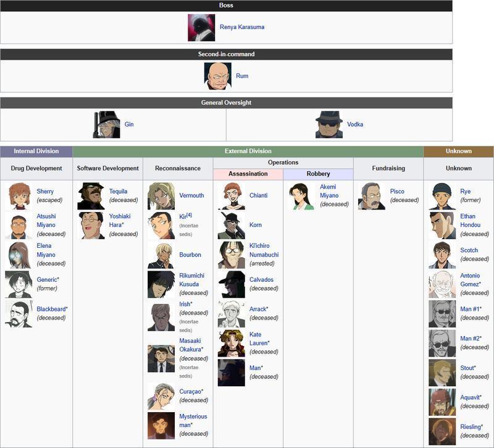Open the Kir character link
The height and width of the screenshot is (448, 494).
pyautogui.click(x=183, y=217)
